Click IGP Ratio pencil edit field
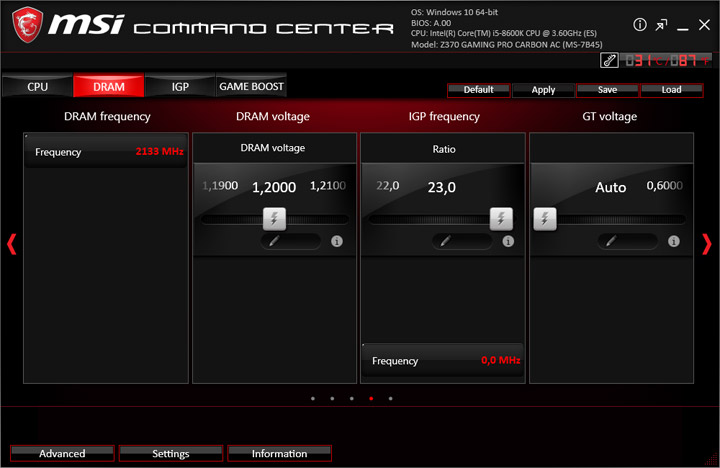This screenshot has height=468, width=720. 462,241
